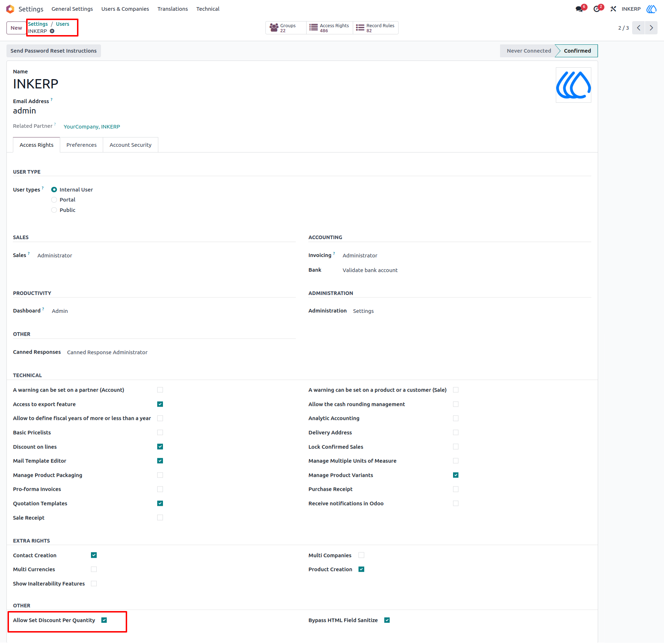Viewport: 664px width, 644px height.
Task: Click Send Password Reset Instructions
Action: (54, 51)
